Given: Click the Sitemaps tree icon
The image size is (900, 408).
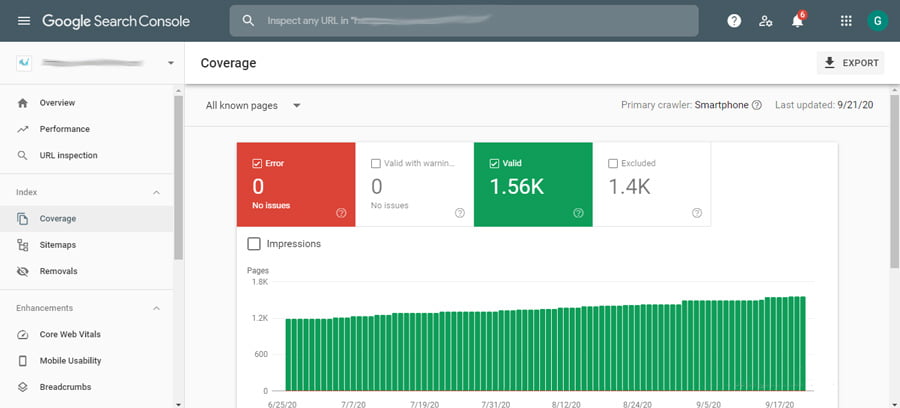Looking at the screenshot, I should [x=22, y=245].
